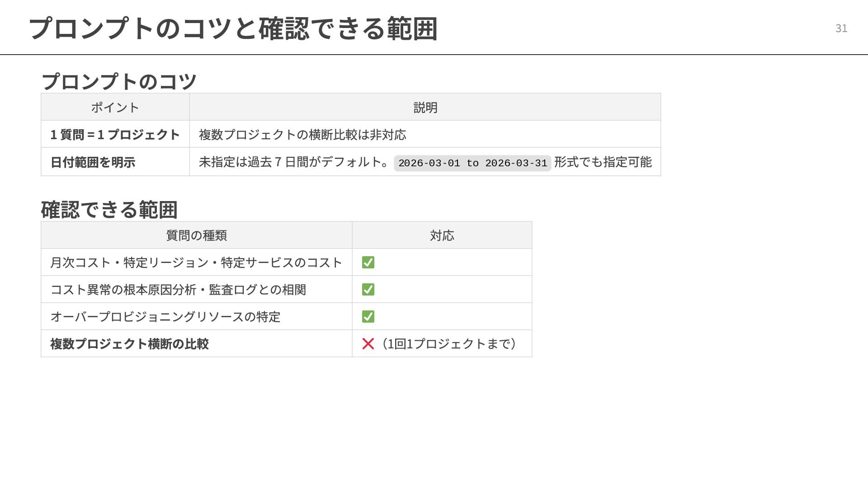Viewport: 868px width, 488px height.
Task: Click the slide number 31
Action: pos(841,28)
